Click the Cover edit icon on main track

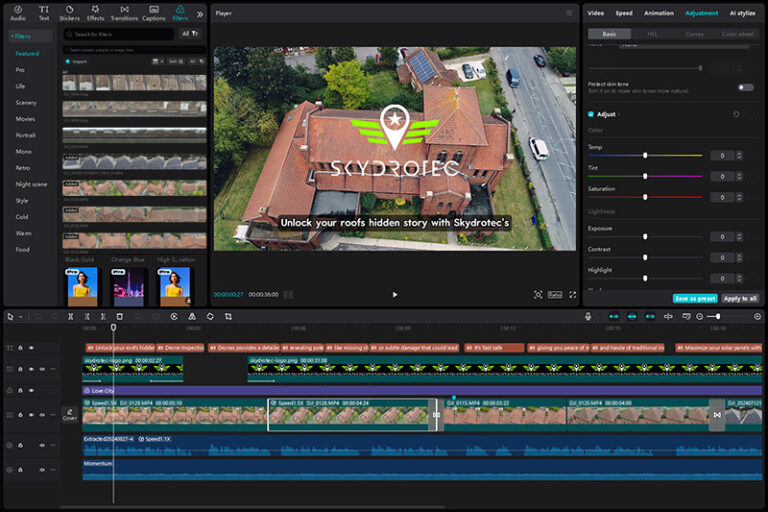click(70, 414)
